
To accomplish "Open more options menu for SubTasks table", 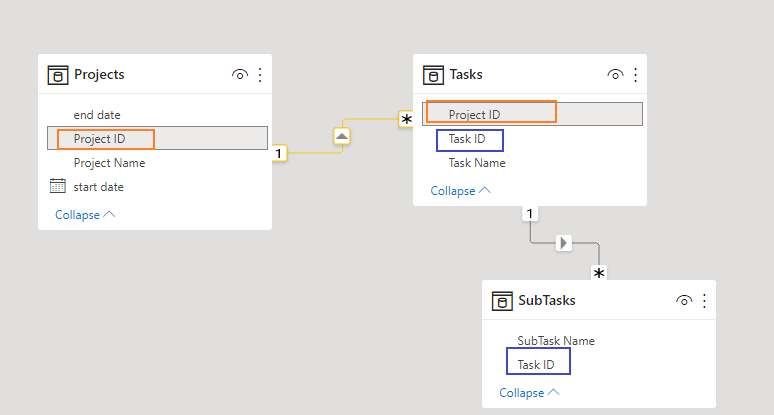I will coord(704,301).
